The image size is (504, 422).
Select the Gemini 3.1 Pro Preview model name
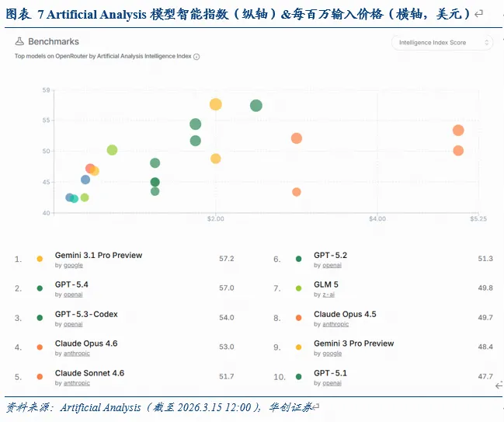99,256
